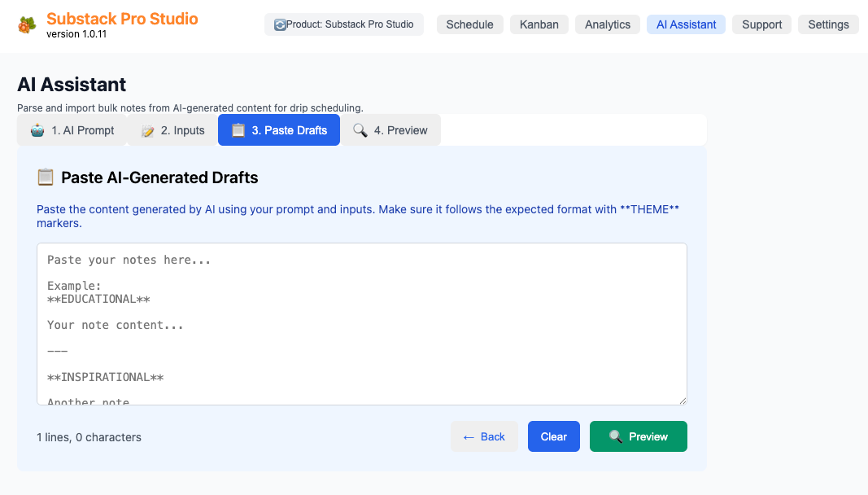This screenshot has width=868, height=495.
Task: Click the Back button
Action: click(x=484, y=437)
